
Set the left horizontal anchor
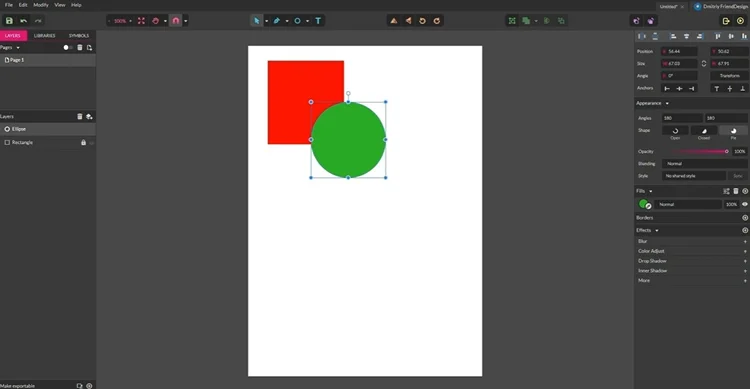pyautogui.click(x=667, y=89)
